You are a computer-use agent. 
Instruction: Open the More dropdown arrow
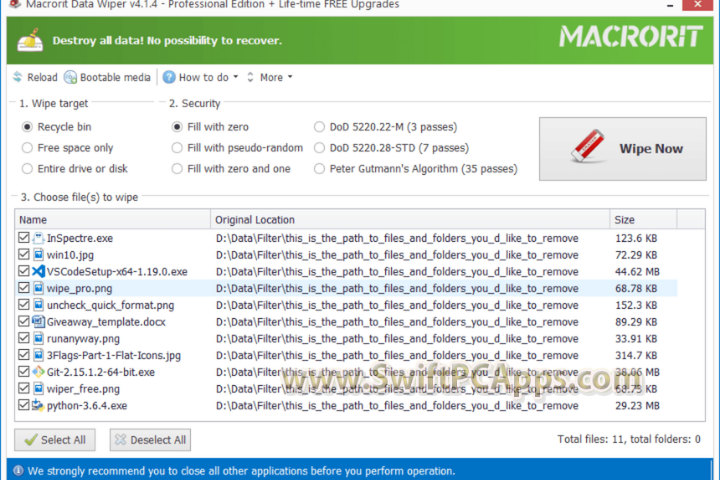(290, 77)
